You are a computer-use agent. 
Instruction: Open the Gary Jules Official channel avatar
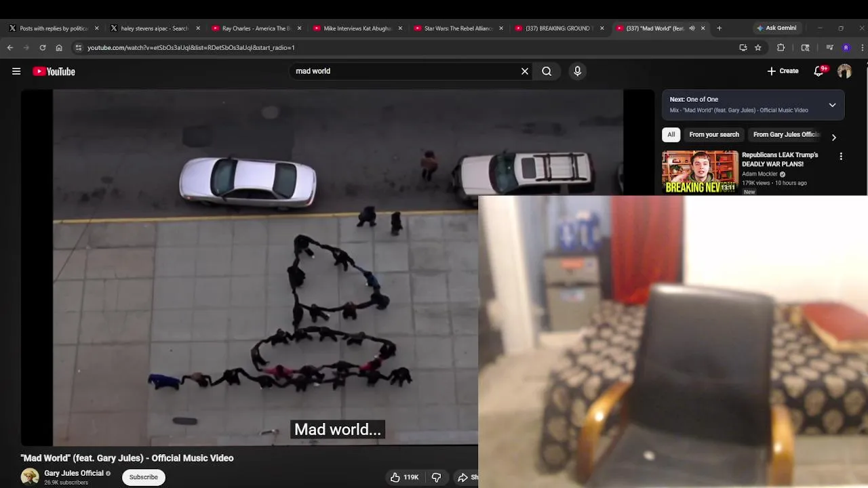30,477
